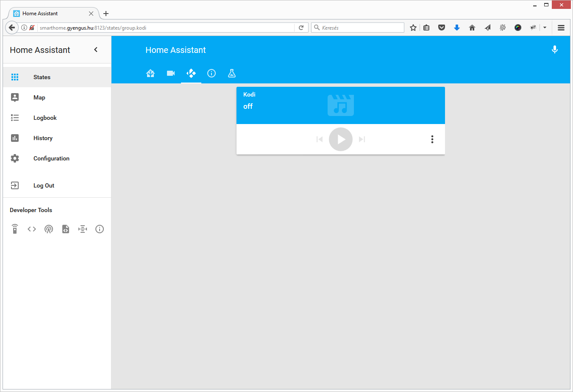
Task: Switch to the camera tab
Action: [x=171, y=73]
